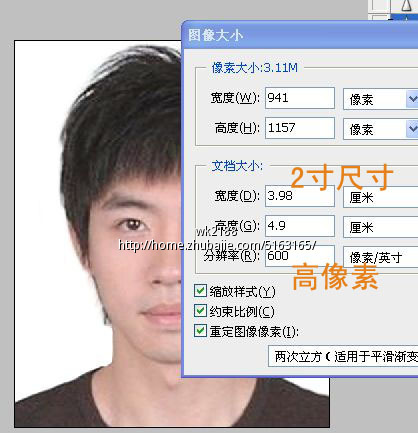418x433 pixels.
Task: Uncheck the 约束比例 (Constrain Proportions) checkbox
Action: coord(200,311)
